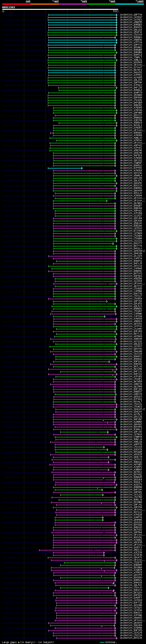Select the UniRef100_B4FJZ6 label
Viewport: 146px width, 644px height.
click(131, 88)
